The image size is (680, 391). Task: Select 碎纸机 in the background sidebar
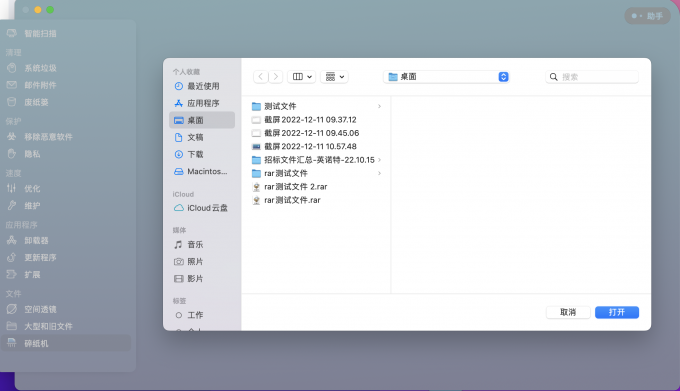[66, 343]
